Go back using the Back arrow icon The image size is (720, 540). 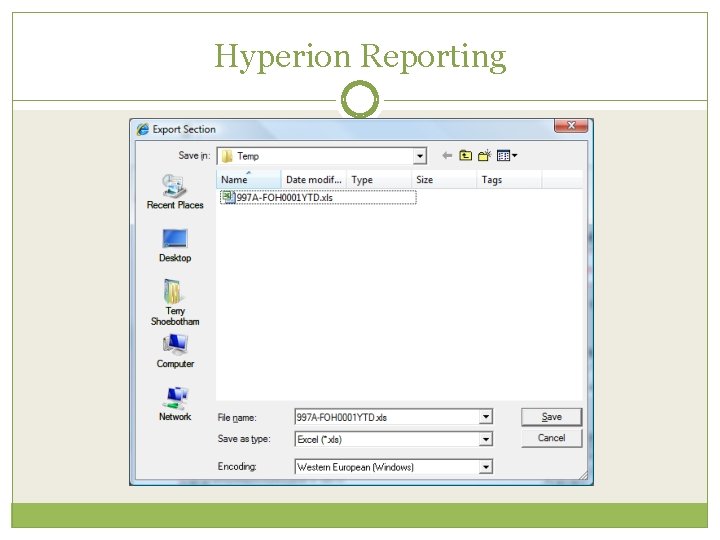pyautogui.click(x=447, y=156)
